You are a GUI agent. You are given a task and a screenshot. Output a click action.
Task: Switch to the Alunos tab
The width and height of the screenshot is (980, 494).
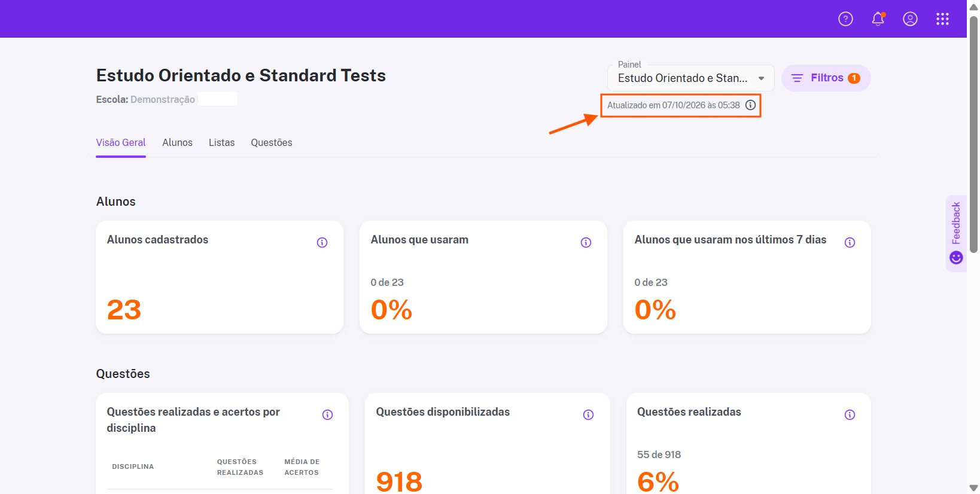177,142
